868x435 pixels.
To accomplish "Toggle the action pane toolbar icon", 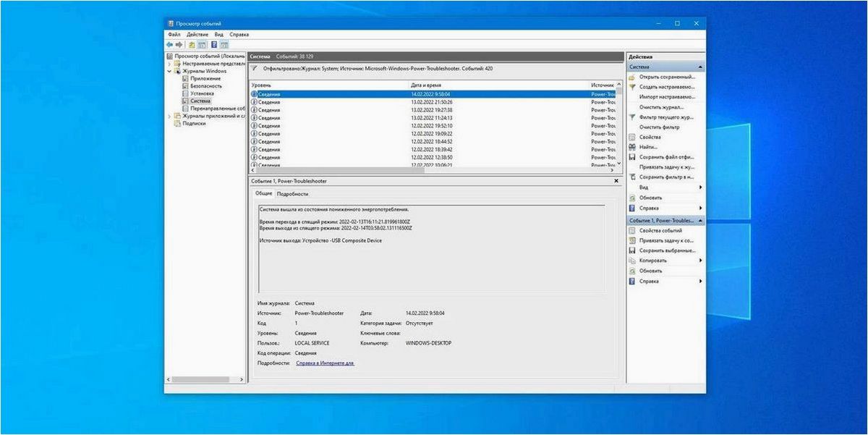I will pyautogui.click(x=225, y=44).
